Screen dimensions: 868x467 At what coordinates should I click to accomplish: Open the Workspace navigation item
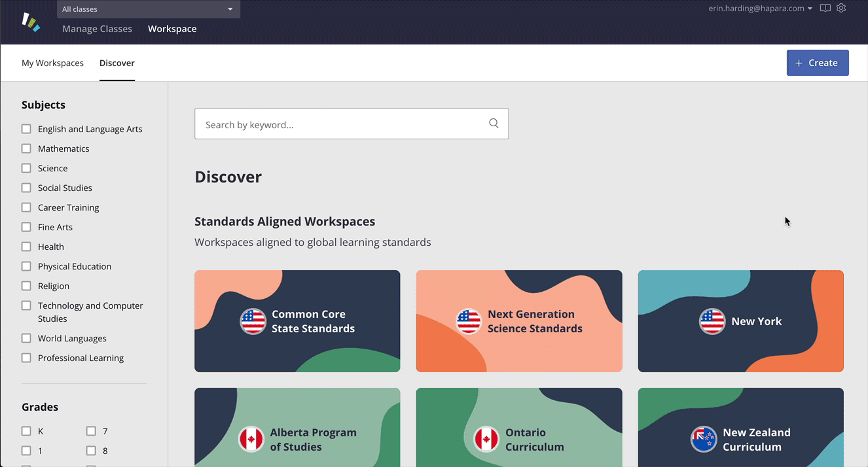pos(172,29)
